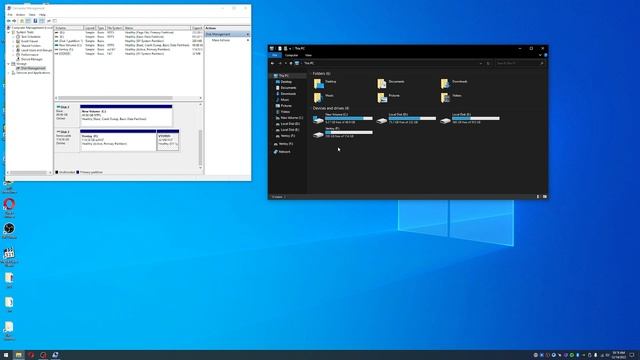Collapse System Tools tree node
The height and width of the screenshot is (360, 640).
9,32
